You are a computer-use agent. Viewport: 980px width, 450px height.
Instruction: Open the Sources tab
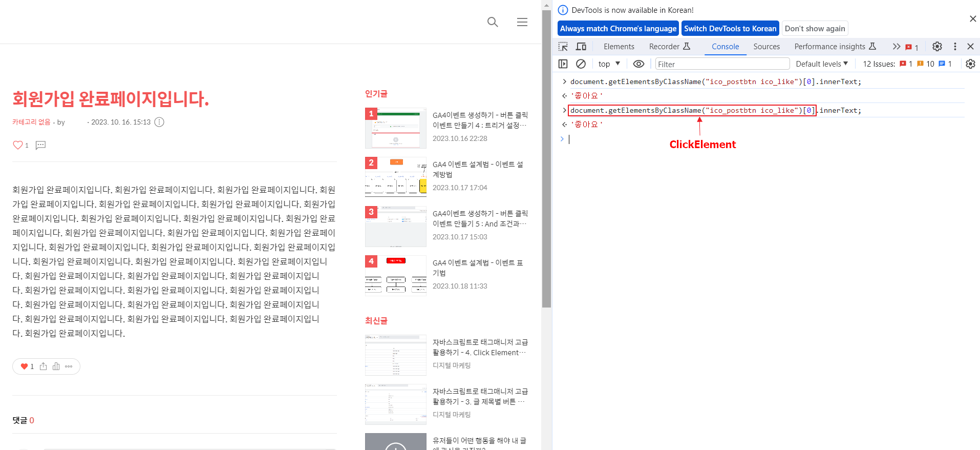pos(766,47)
